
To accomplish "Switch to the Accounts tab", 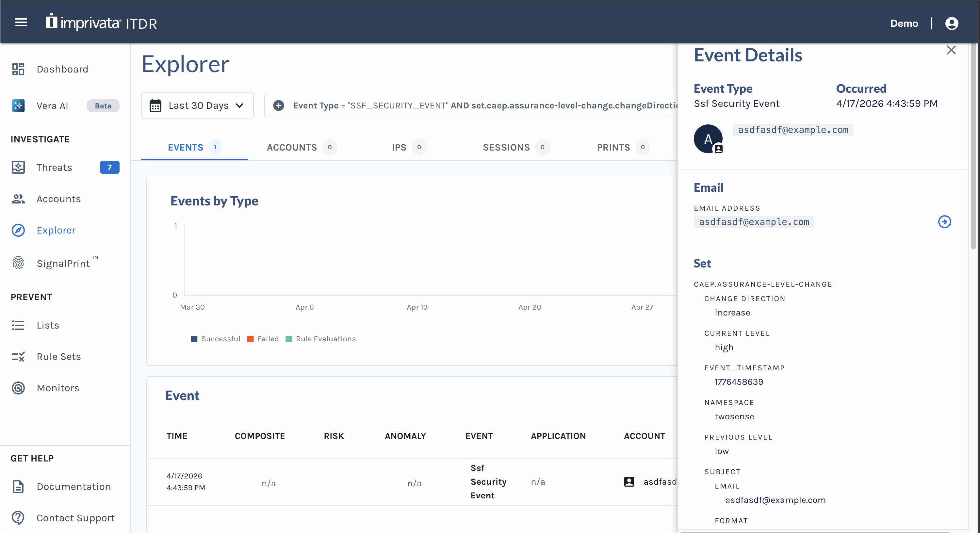I will point(291,147).
